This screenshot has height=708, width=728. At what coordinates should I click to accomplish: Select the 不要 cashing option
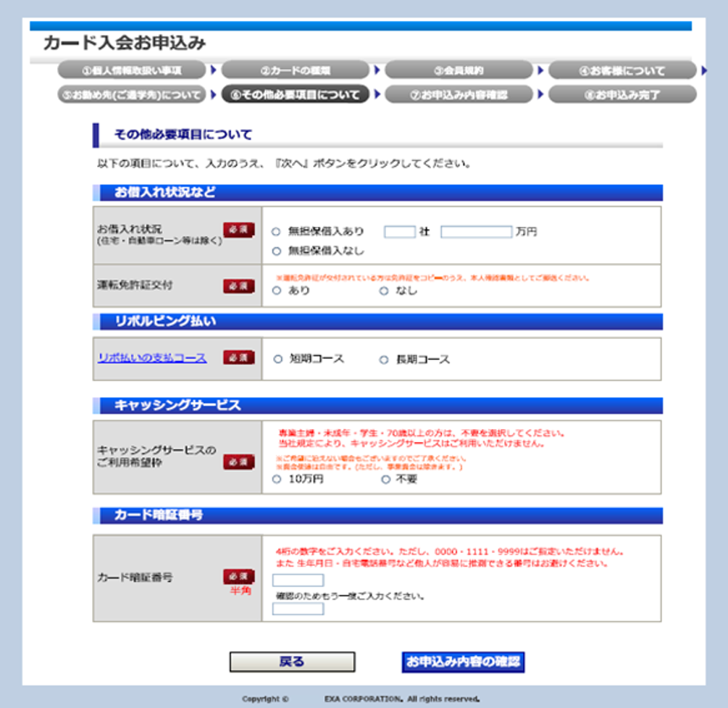click(x=385, y=479)
